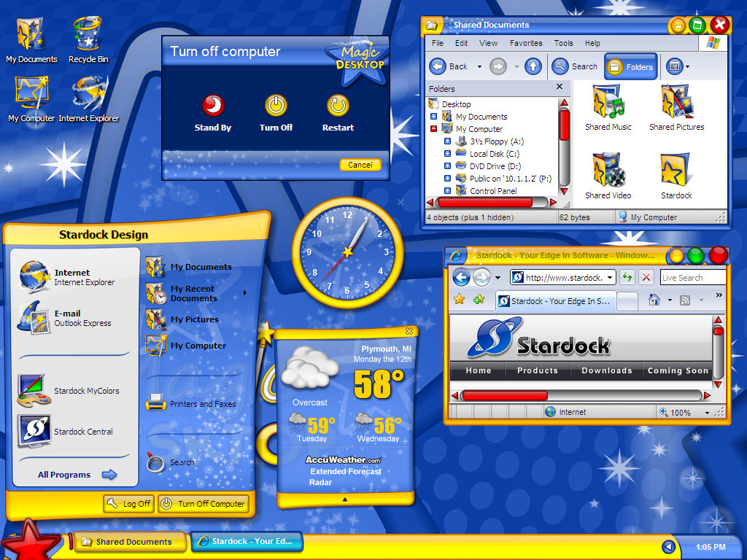Toggle the Folders pane button
Image resolution: width=747 pixels, height=560 pixels.
(631, 67)
